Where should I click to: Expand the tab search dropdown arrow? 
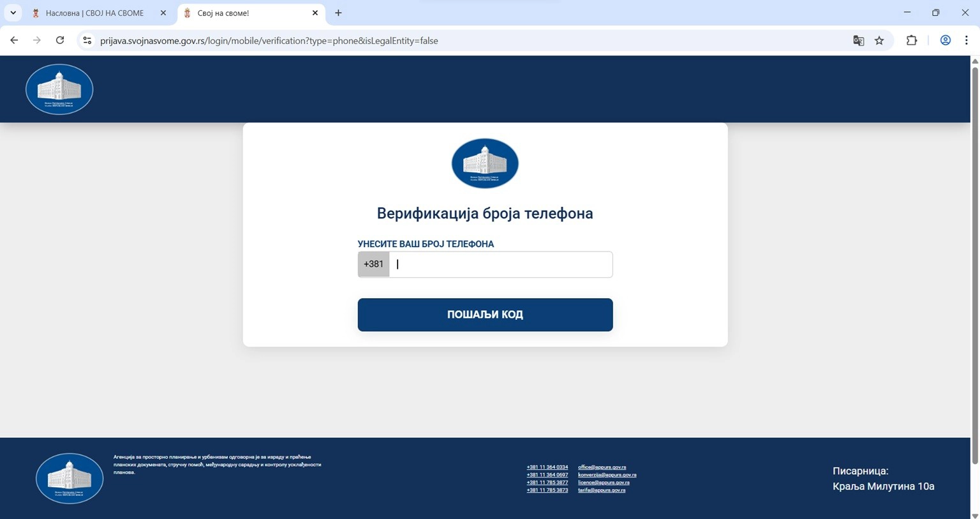pos(13,13)
